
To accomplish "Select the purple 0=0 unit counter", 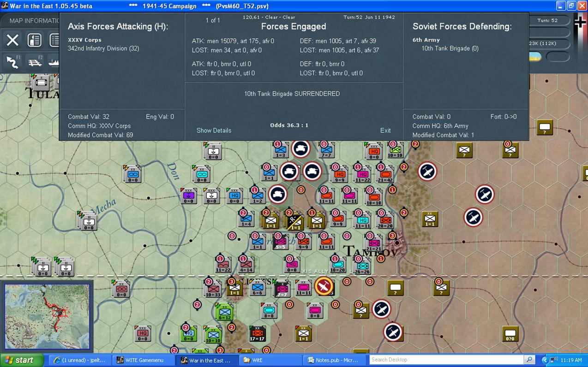I will (189, 196).
